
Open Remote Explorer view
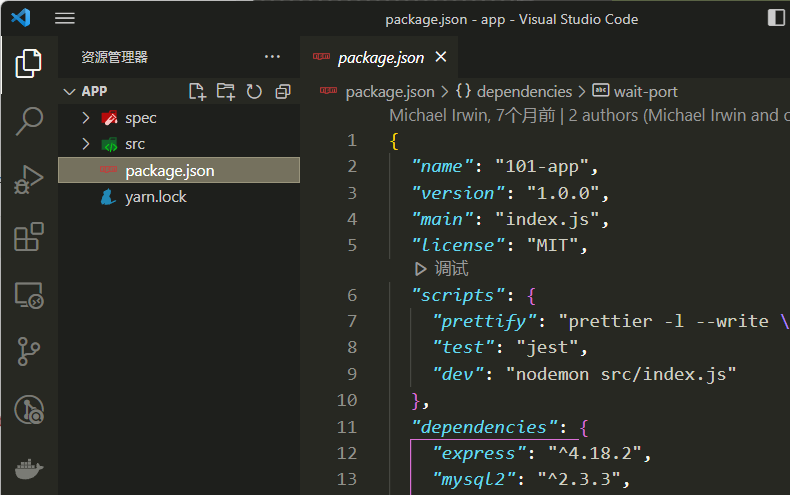28,295
